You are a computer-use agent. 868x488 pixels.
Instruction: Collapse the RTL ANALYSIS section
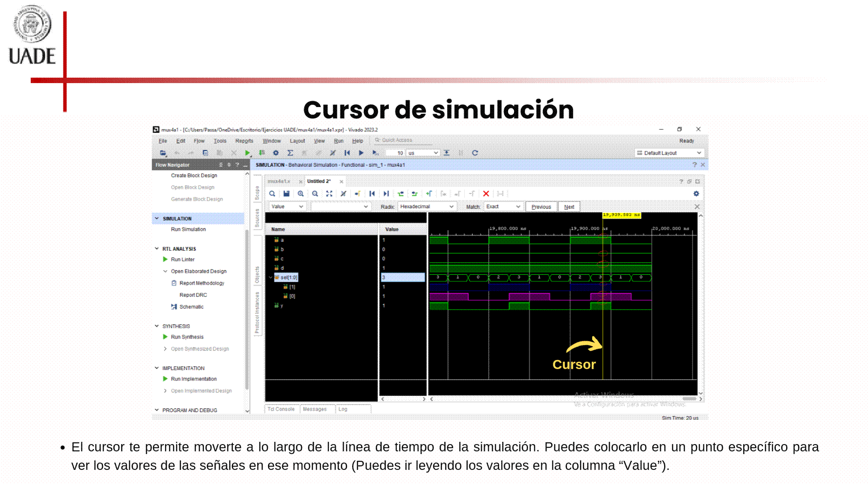pyautogui.click(x=157, y=249)
